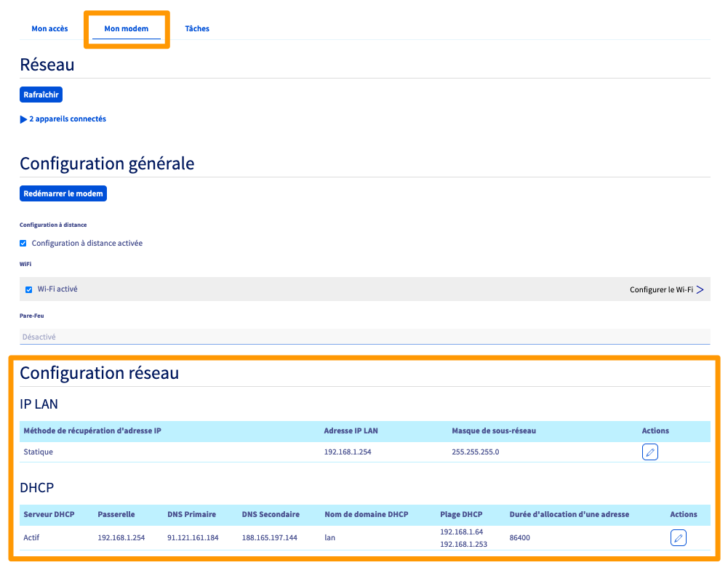Click the DHCP lease duration value 86400

click(x=521, y=538)
